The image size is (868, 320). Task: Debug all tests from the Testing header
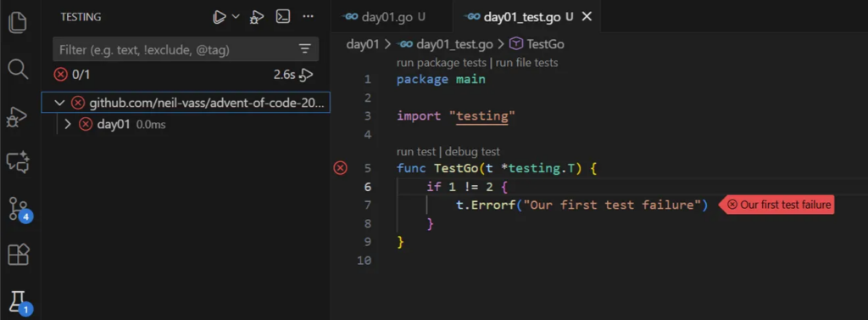click(x=256, y=17)
